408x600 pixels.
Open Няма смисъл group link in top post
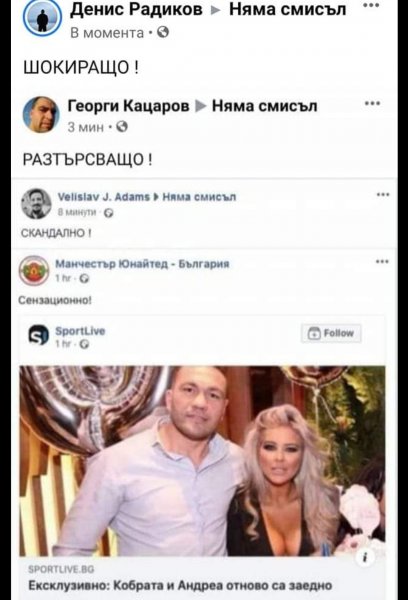[287, 10]
